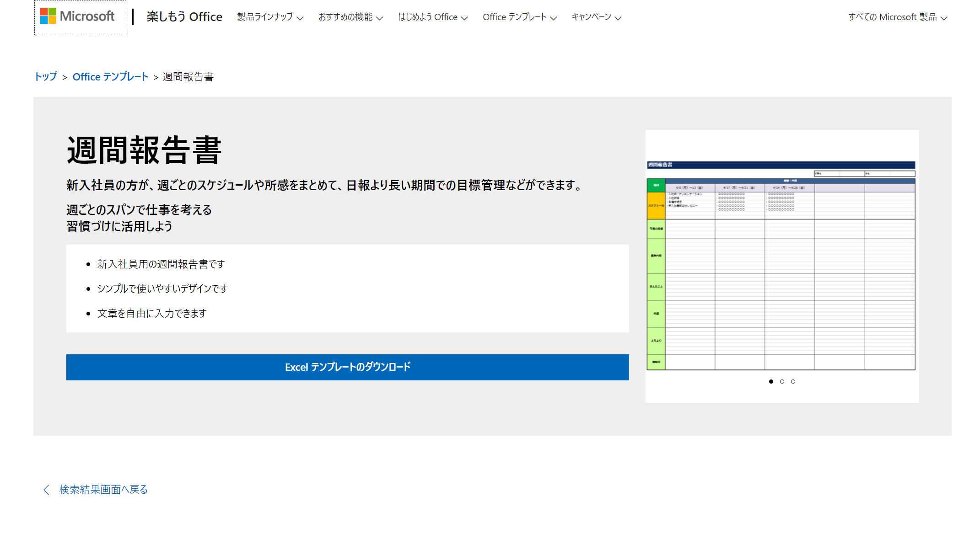Image resolution: width=980 pixels, height=534 pixels.
Task: Click the left chevron beside 検索結果画面へ戻る
Action: coord(46,490)
